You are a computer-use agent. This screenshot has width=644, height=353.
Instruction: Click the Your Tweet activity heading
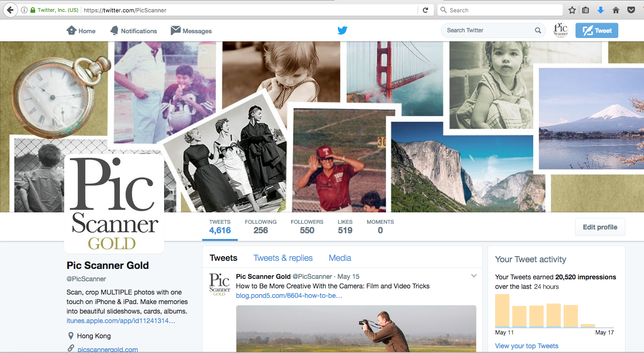530,259
